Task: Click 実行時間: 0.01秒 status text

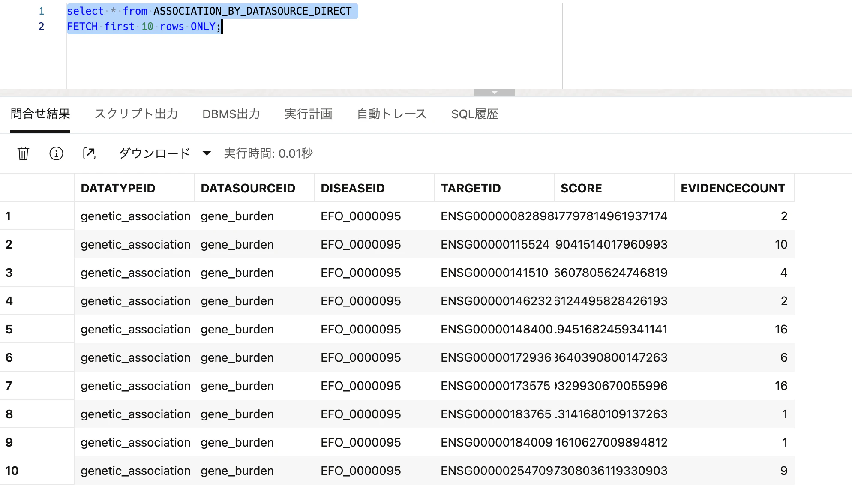Action: coord(268,153)
